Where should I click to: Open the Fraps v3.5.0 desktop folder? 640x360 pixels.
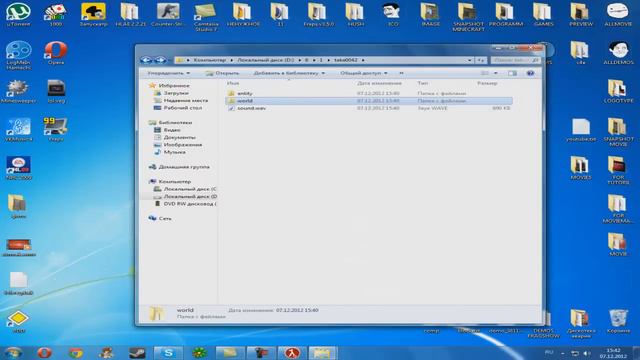318,14
